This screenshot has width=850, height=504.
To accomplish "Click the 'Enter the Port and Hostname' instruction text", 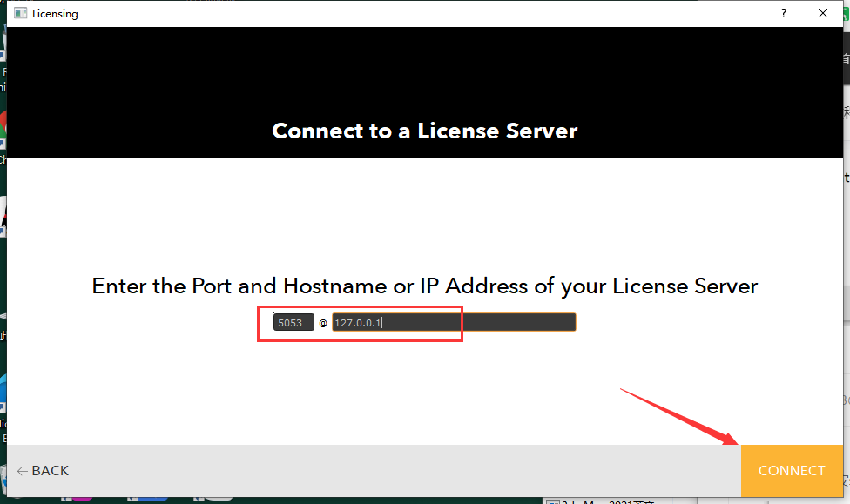I will pyautogui.click(x=424, y=286).
